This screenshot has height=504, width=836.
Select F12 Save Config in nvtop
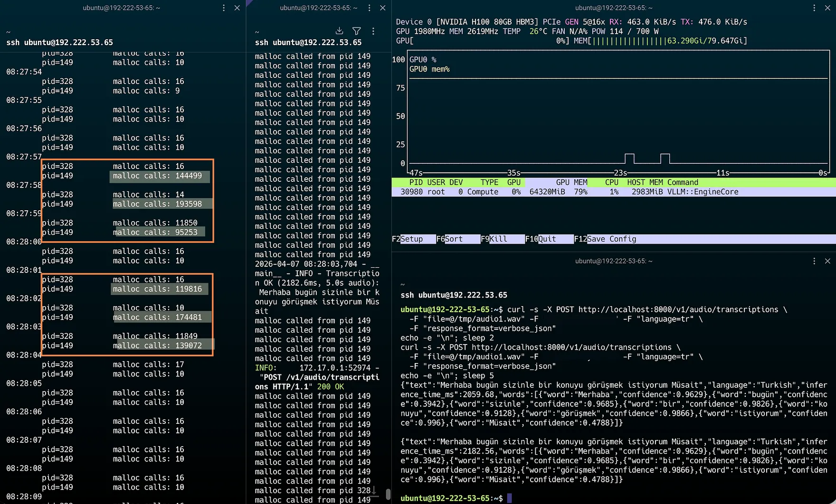point(605,239)
